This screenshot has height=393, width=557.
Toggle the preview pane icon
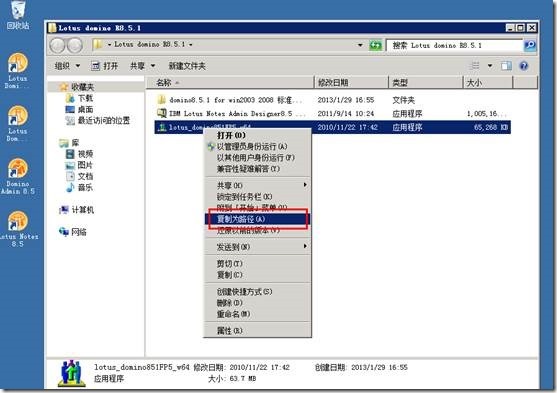click(x=506, y=66)
